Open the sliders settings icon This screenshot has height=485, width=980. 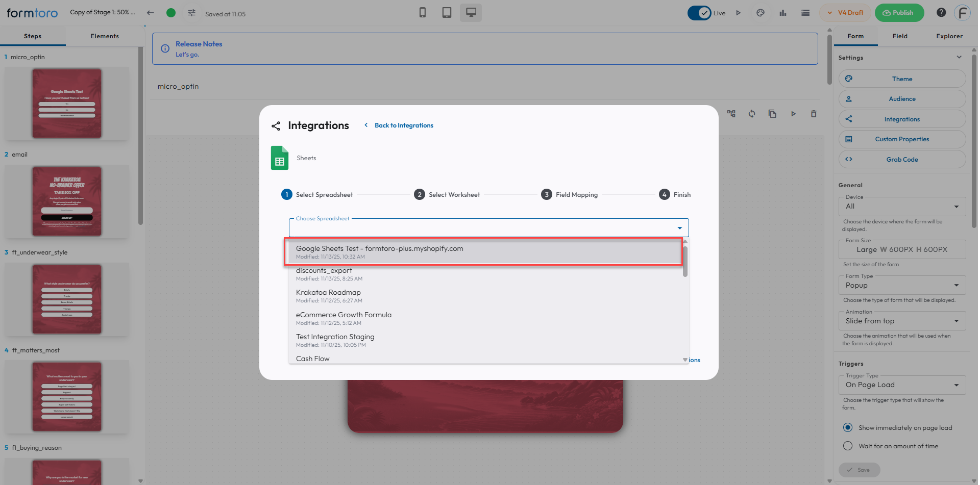pos(191,13)
